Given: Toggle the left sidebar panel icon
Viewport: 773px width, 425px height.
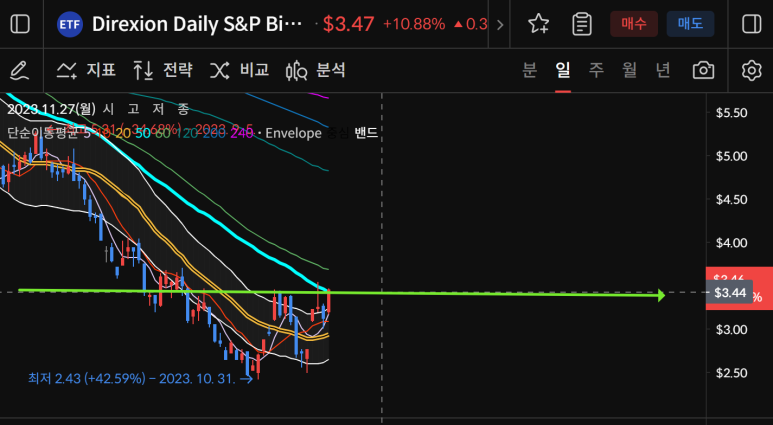Looking at the screenshot, I should 20,24.
